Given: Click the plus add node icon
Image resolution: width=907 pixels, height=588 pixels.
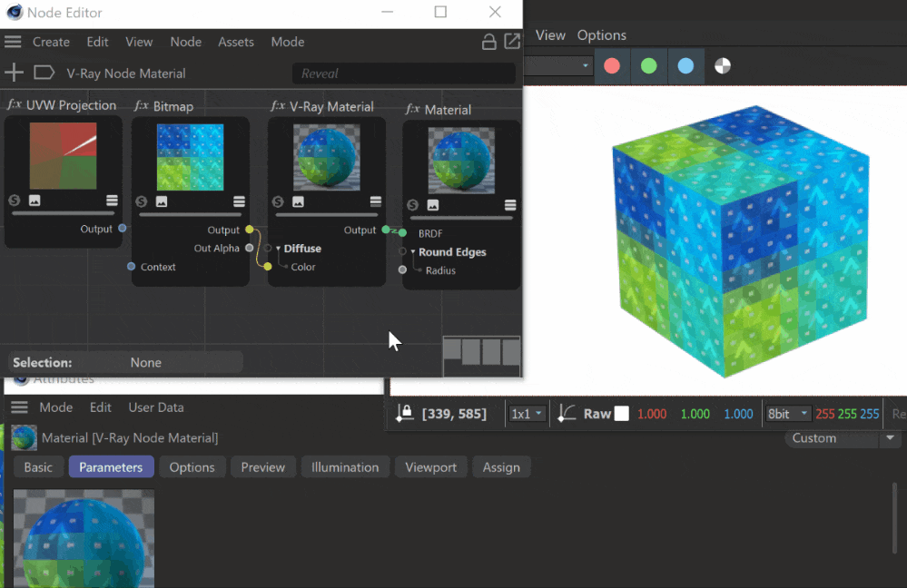Looking at the screenshot, I should [14, 73].
